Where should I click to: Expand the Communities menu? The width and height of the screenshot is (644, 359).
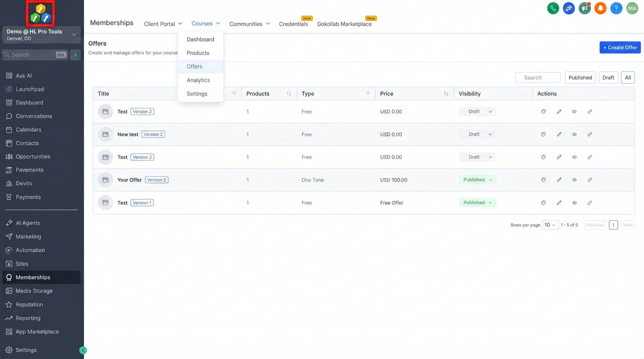click(249, 24)
